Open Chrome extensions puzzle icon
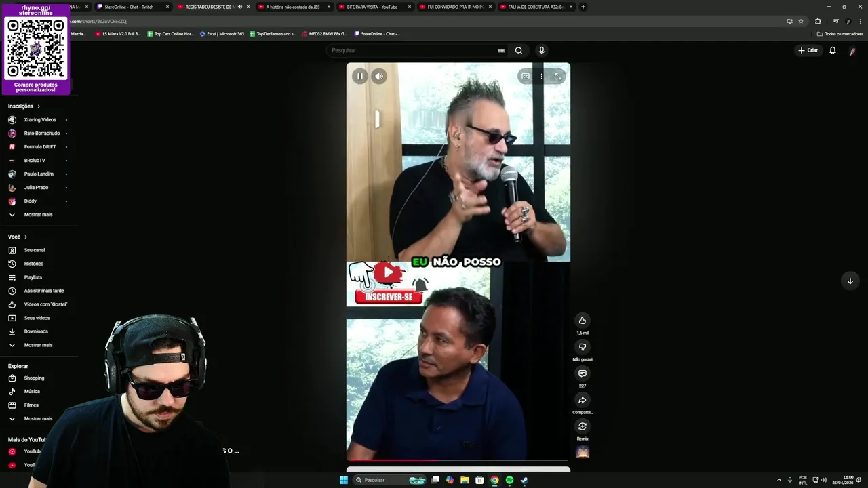The height and width of the screenshot is (488, 868). pos(818,21)
